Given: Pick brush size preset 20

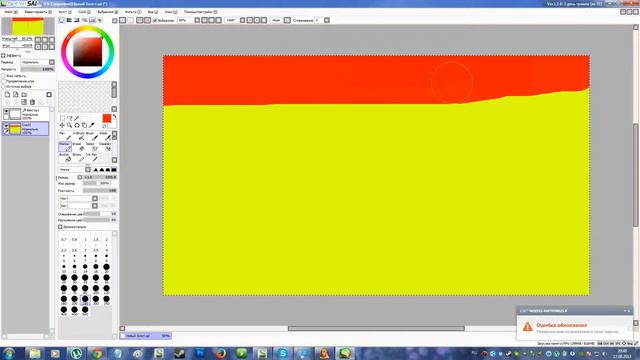Looking at the screenshot, I should [106, 267].
